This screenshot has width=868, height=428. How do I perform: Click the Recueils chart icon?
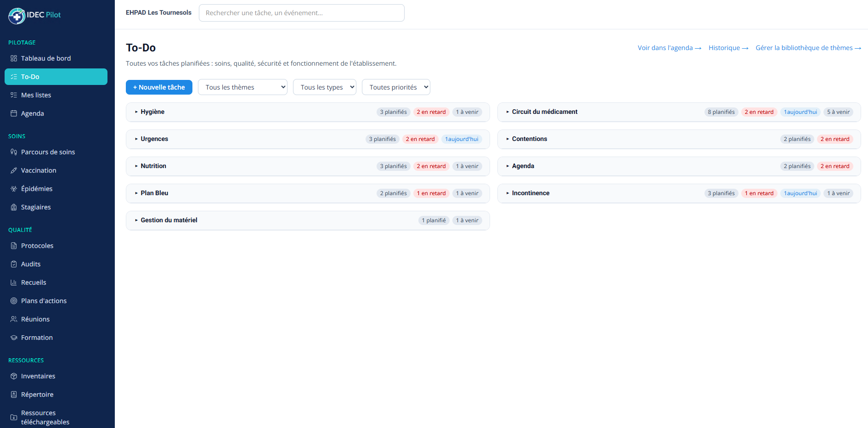14,282
